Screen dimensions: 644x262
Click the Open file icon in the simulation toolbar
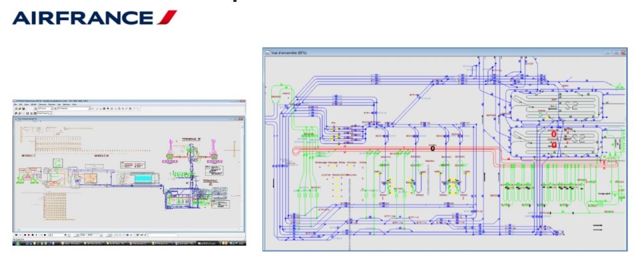click(19, 108)
